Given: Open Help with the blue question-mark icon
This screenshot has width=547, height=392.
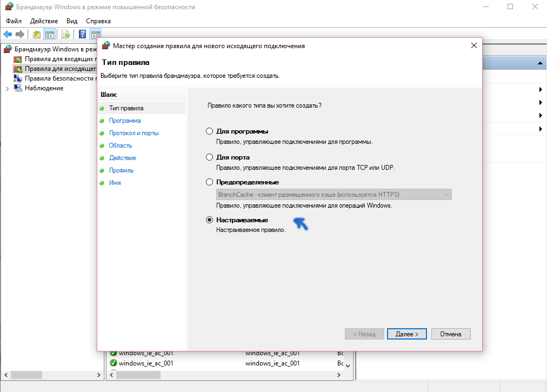Looking at the screenshot, I should pos(82,34).
